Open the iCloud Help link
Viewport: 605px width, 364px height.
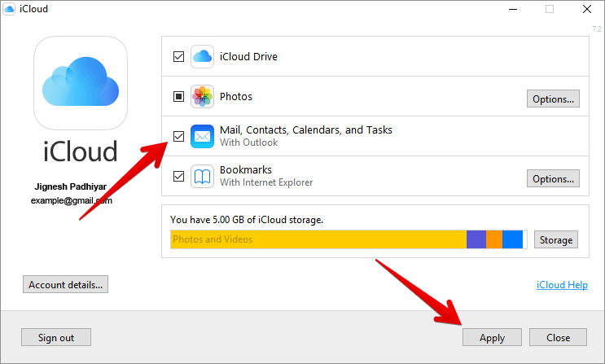[x=562, y=285]
